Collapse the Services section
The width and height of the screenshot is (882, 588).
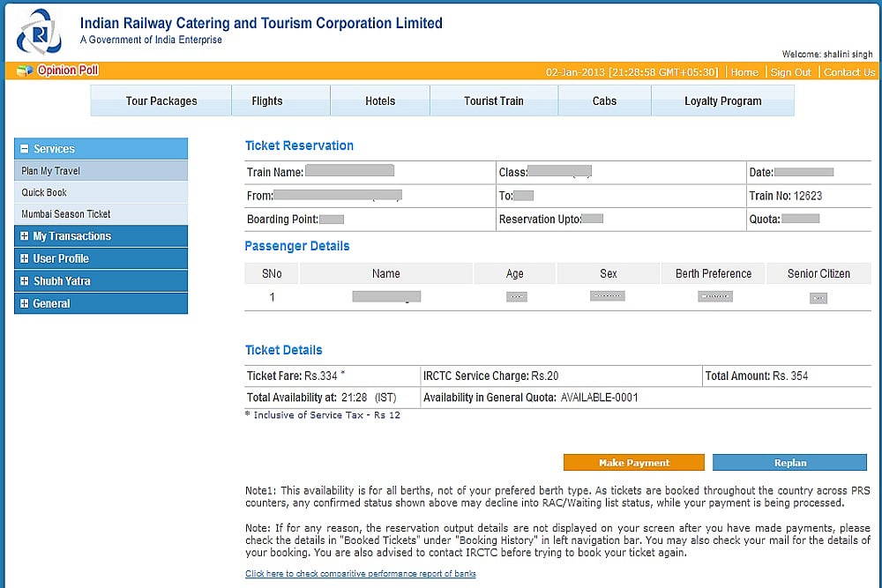[x=25, y=149]
